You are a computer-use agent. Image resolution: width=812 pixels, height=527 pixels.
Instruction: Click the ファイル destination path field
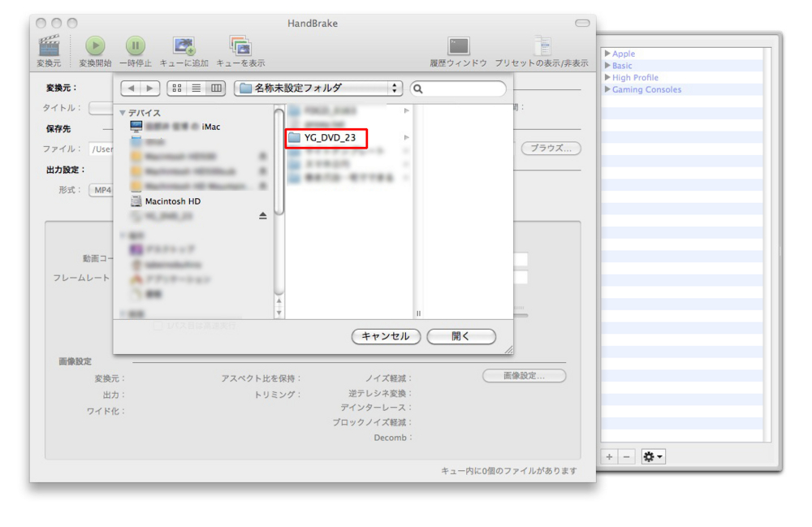101,149
